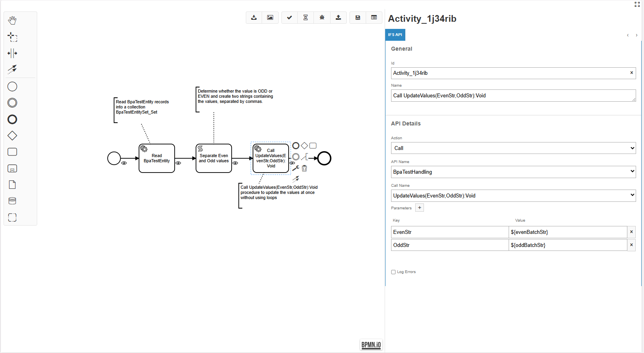Remove the EvenStr parameter row
Screen dimensions: 644x353
coord(631,232)
